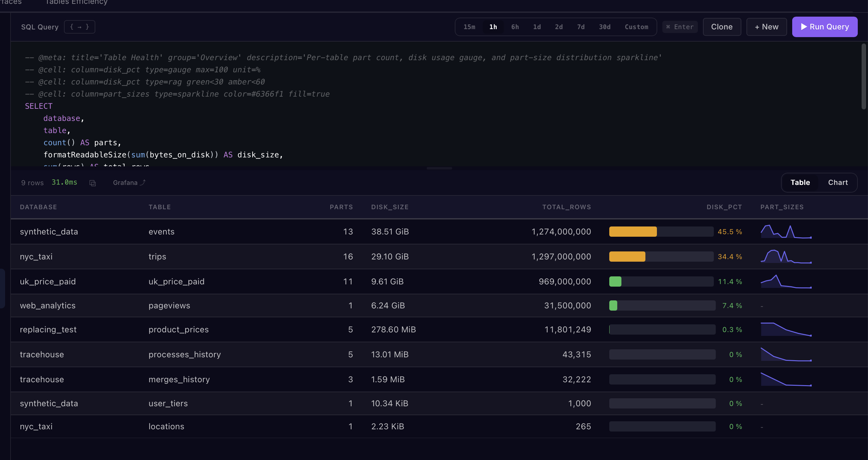
Task: Open the Tables Efficiency tab
Action: coord(76,3)
